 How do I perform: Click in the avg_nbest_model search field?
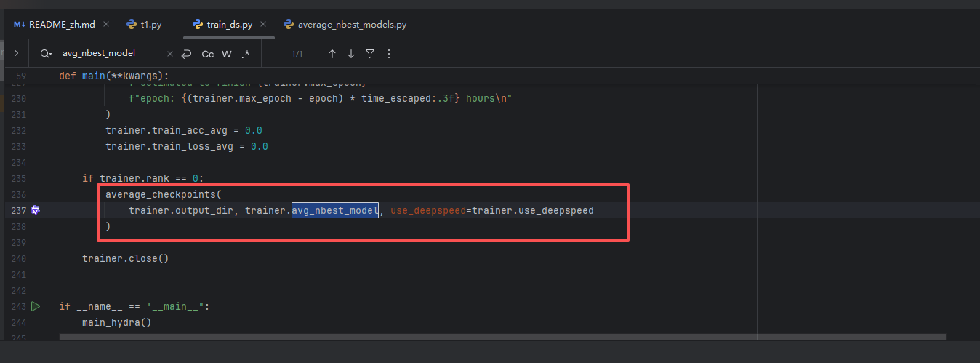(109, 54)
